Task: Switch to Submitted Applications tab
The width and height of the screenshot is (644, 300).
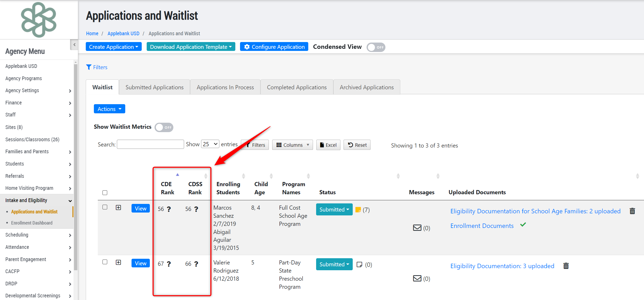Action: 154,87
